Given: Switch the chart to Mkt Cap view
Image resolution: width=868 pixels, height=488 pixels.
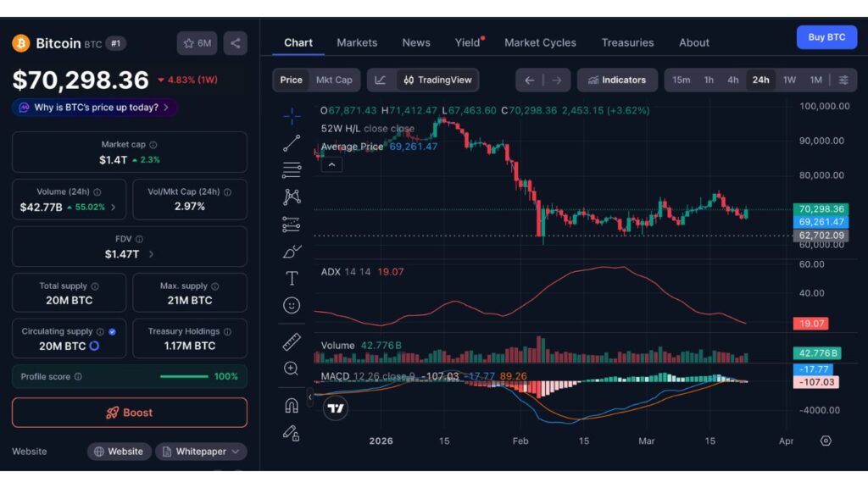Looking at the screenshot, I should coord(334,80).
